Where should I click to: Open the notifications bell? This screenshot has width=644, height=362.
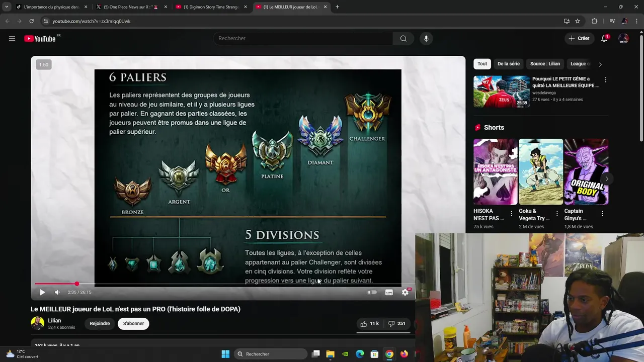[x=604, y=38]
